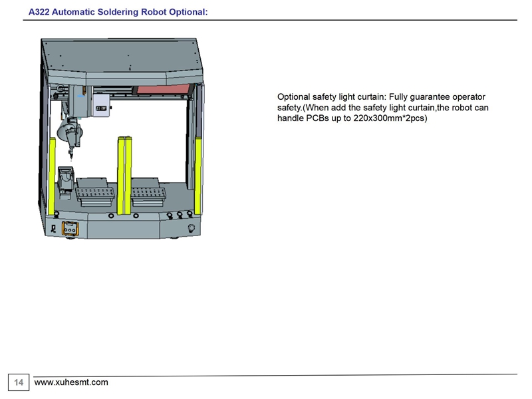Click the A322 Automatic Soldering Robot Optional heading
Screen dimensions: 532x399
118,12
